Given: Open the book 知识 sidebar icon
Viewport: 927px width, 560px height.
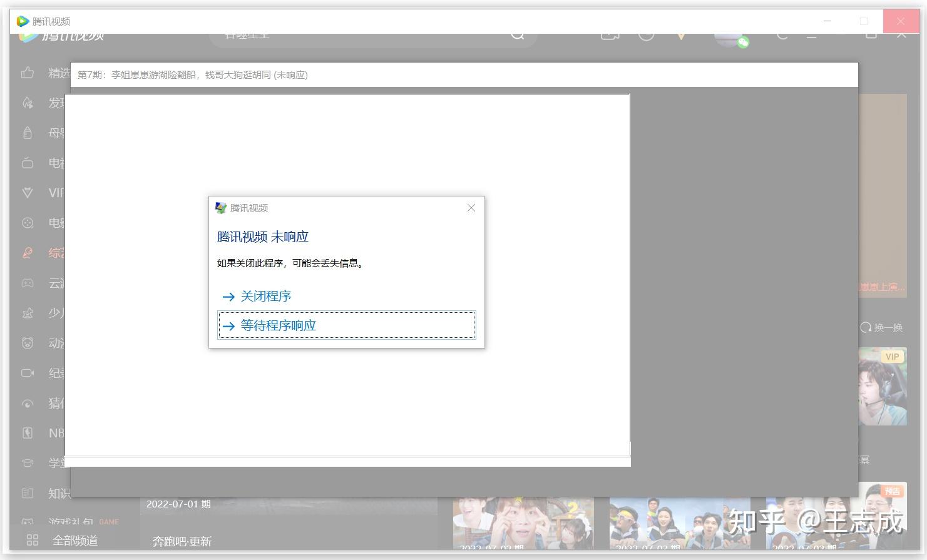Looking at the screenshot, I should coord(28,493).
